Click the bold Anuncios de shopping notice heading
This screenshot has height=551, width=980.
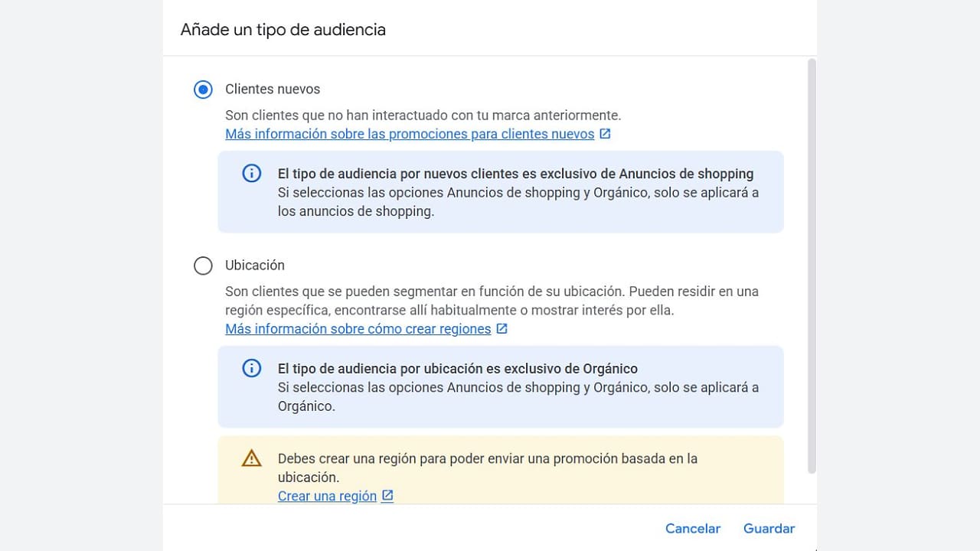coord(515,174)
